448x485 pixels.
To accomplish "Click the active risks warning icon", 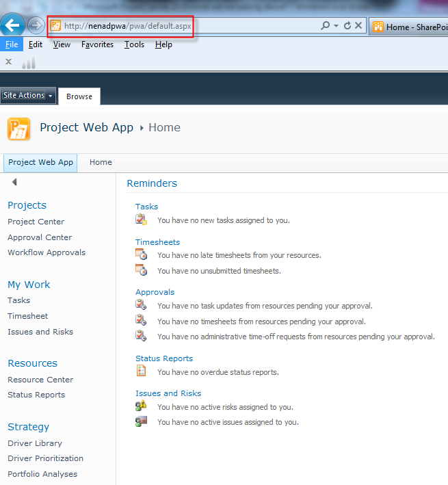I will point(141,406).
